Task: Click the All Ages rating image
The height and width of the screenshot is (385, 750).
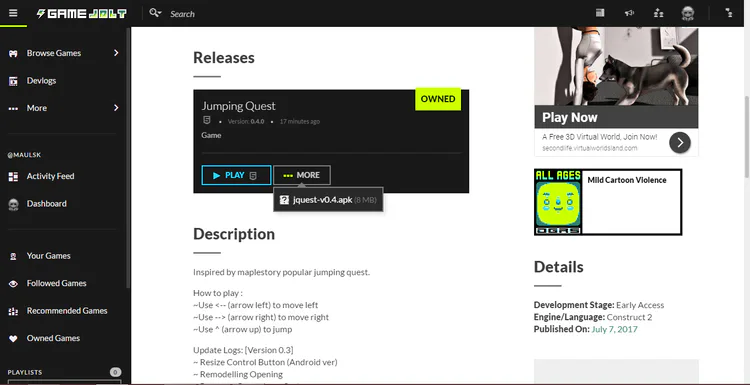Action: pos(558,201)
